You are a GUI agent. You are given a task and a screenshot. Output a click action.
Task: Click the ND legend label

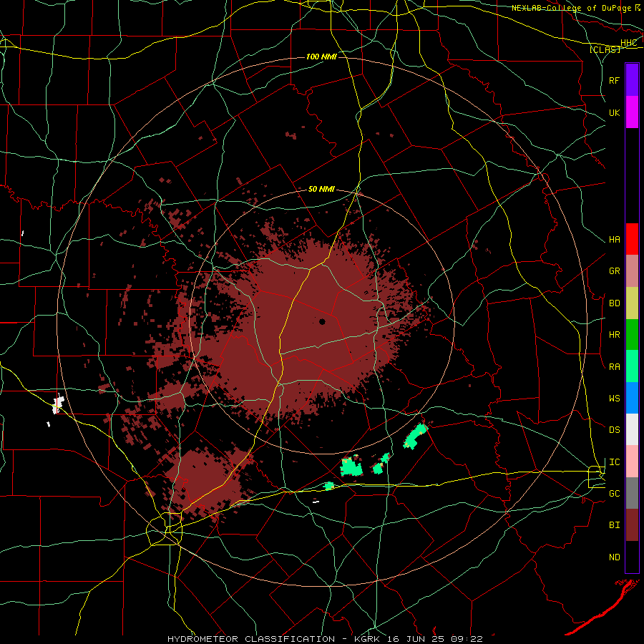tap(614, 557)
